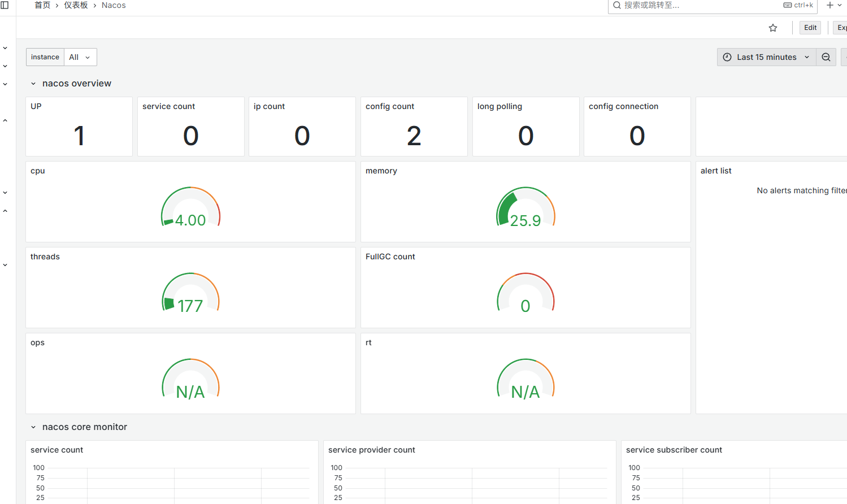Image resolution: width=847 pixels, height=504 pixels.
Task: Go to the 仪表板 breadcrumb
Action: click(76, 5)
